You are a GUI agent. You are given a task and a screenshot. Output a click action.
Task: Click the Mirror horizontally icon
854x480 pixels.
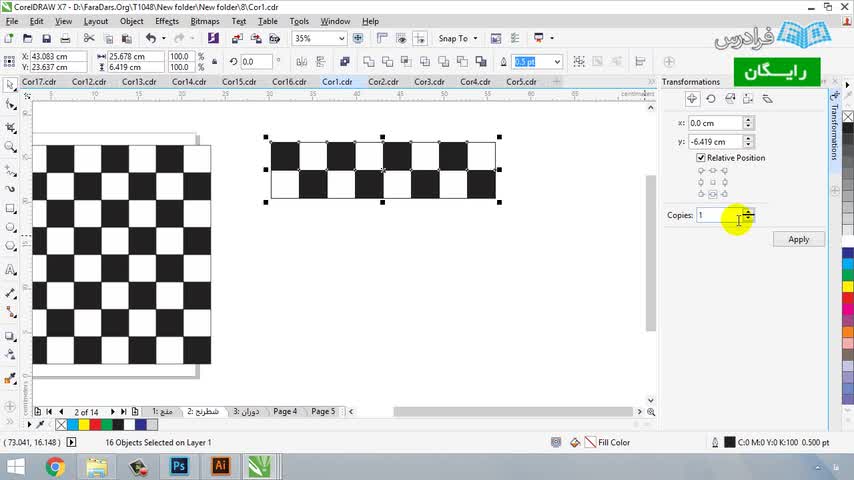pos(301,62)
